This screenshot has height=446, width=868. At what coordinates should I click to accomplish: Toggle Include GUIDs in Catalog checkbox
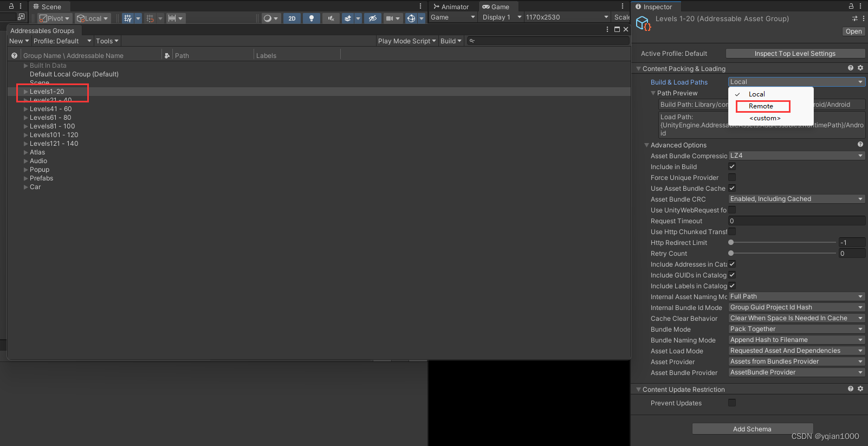(732, 275)
